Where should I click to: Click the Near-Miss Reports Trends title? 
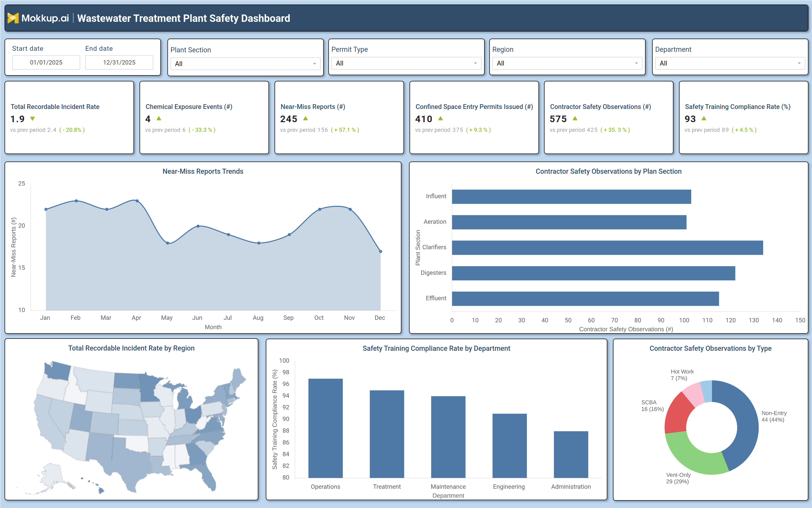(x=203, y=171)
